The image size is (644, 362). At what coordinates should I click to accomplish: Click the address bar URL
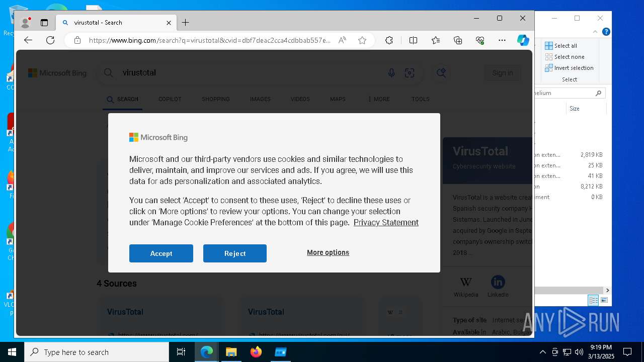click(210, 40)
